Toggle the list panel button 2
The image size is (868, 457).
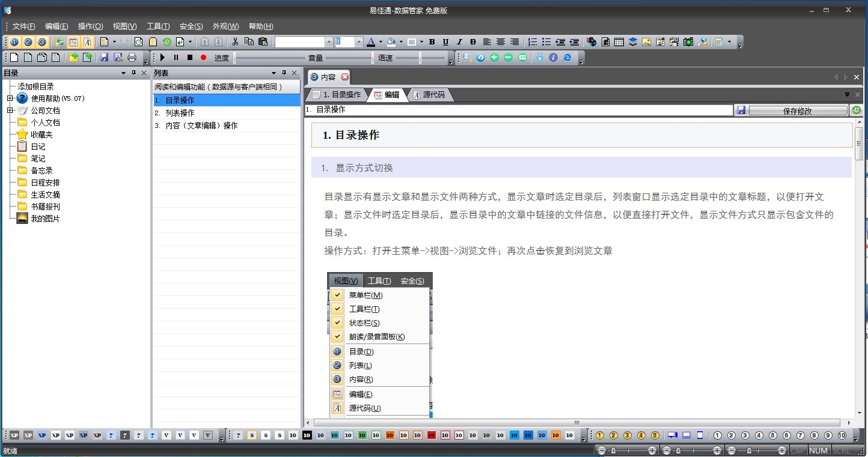(28, 42)
